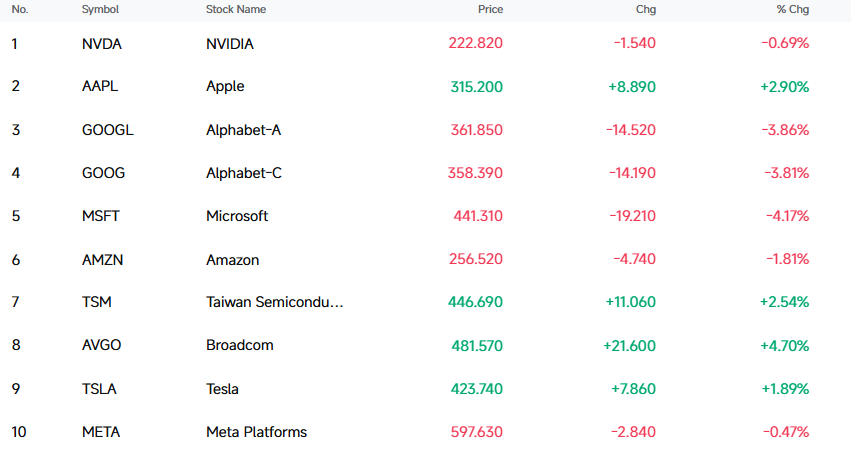
Task: Select the GOOGL symbol
Action: pos(107,130)
